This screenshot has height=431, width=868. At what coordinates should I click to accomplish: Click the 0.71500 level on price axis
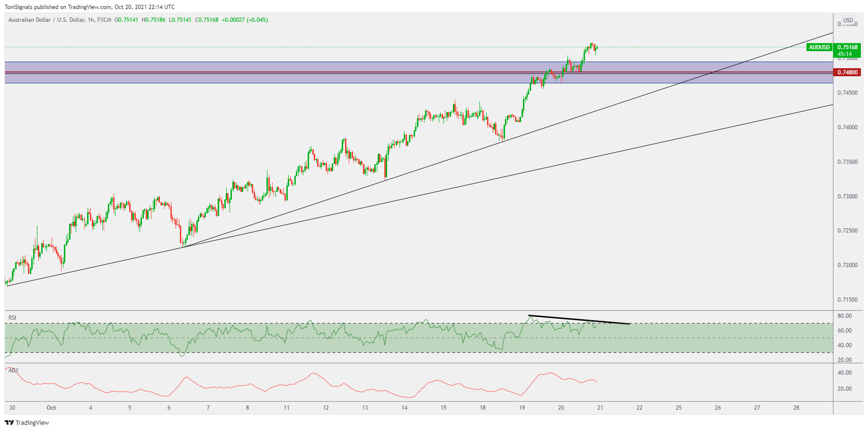(x=847, y=300)
